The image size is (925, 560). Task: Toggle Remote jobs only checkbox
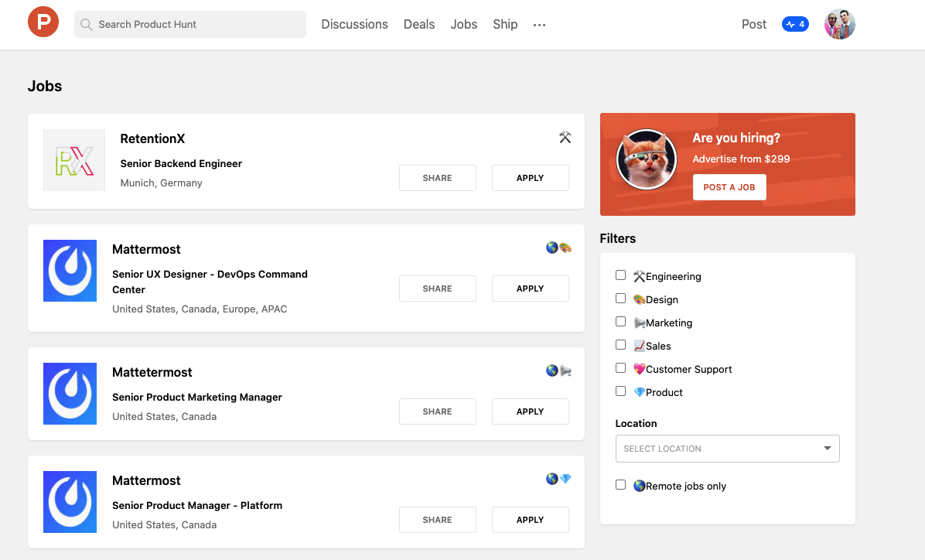[620, 485]
